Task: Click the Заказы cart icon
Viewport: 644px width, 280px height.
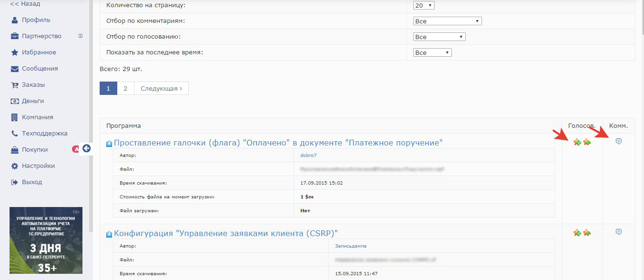Action: [x=14, y=85]
